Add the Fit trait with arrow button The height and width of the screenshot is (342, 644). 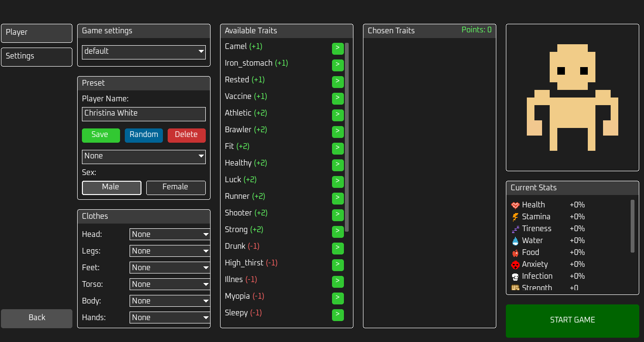coord(338,148)
